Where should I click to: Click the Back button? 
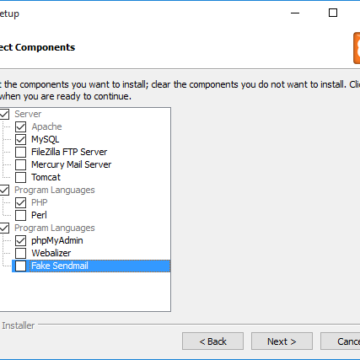click(213, 341)
